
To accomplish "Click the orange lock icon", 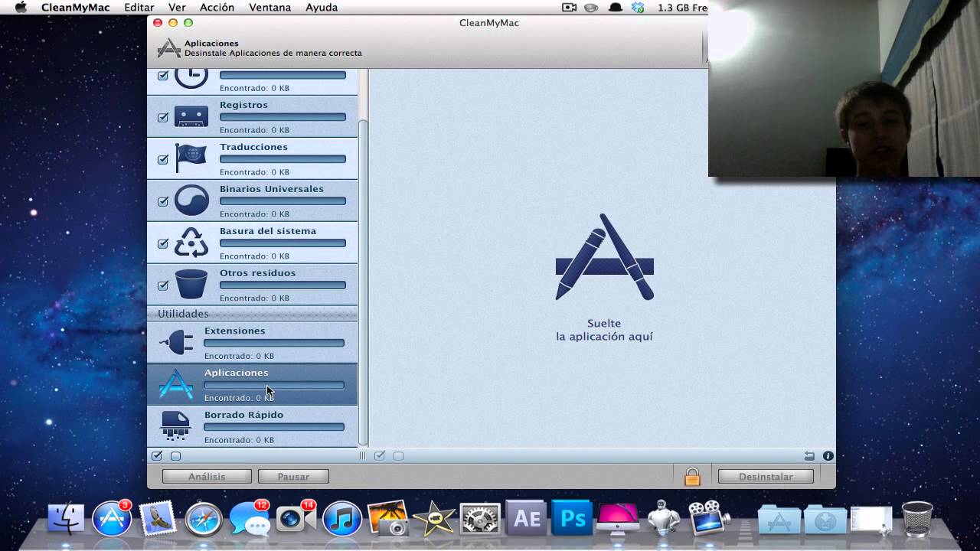I will pos(692,477).
